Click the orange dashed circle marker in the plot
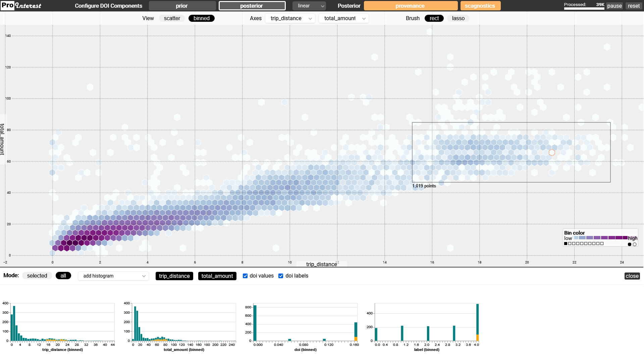This screenshot has width=644, height=362. [552, 153]
